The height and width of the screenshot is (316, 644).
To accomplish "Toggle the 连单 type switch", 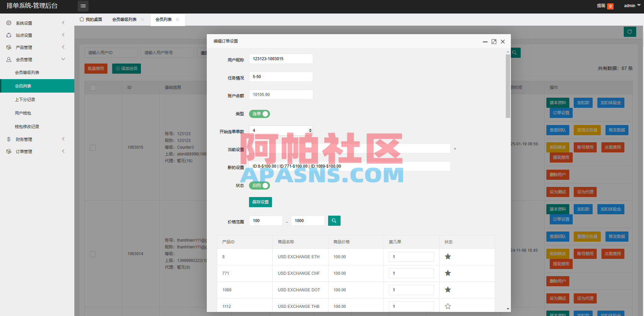I will [259, 114].
